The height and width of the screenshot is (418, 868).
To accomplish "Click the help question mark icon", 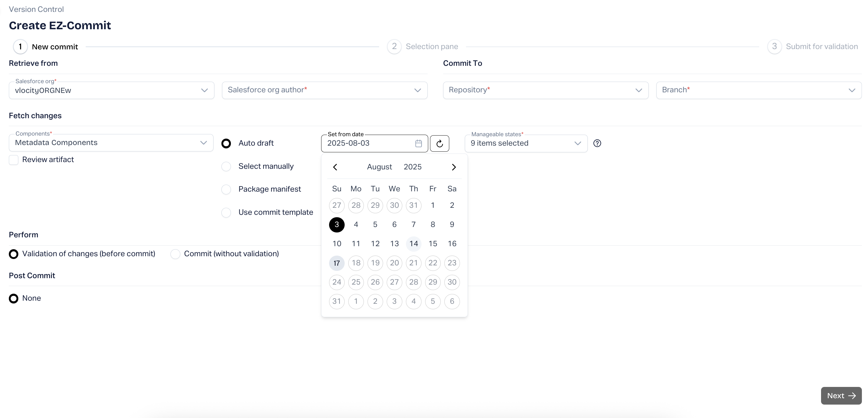I will pos(597,143).
